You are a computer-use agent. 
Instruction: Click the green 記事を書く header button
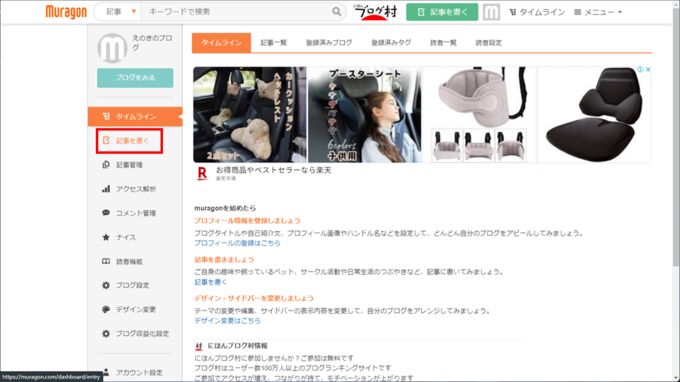click(442, 12)
